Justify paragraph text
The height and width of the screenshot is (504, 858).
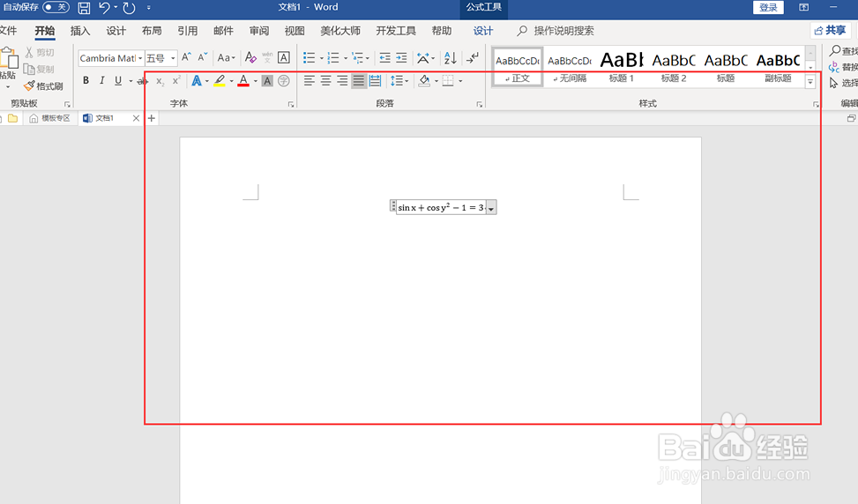point(358,81)
